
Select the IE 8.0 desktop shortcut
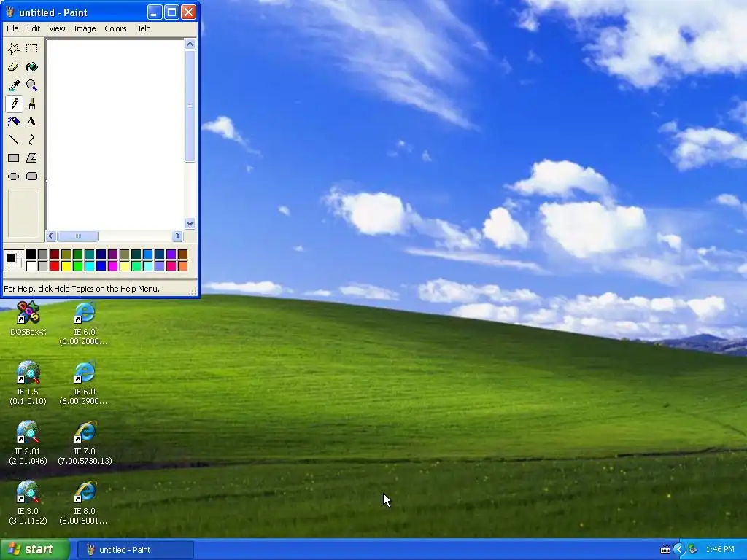pyautogui.click(x=85, y=502)
